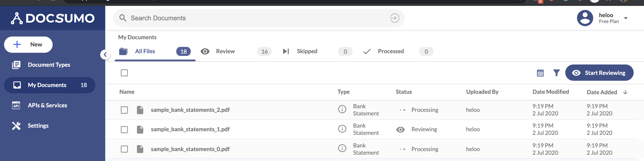This screenshot has width=644, height=161.
Task: Click the Review count badge 16
Action: click(x=264, y=51)
